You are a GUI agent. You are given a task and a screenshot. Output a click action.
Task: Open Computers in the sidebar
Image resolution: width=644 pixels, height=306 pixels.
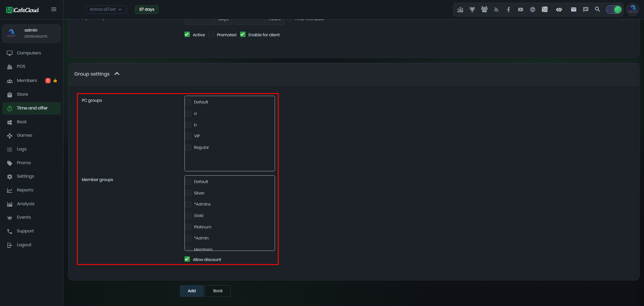coord(32,53)
